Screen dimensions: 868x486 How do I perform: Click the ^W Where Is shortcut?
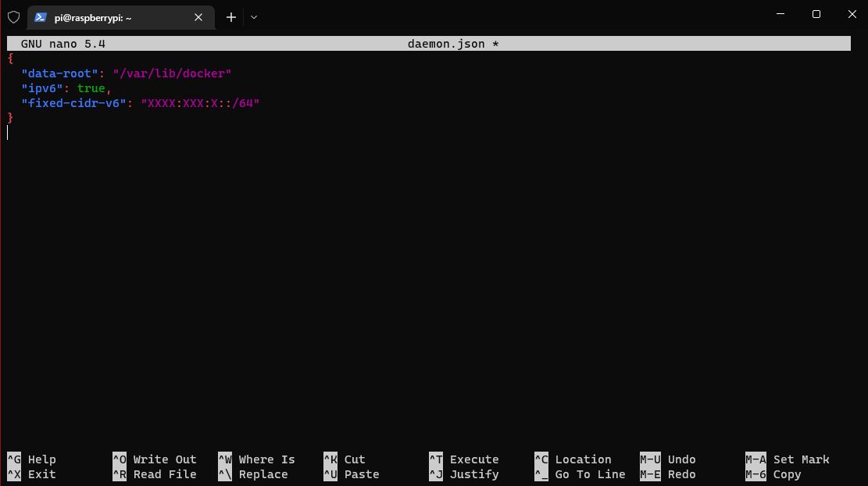pos(256,459)
